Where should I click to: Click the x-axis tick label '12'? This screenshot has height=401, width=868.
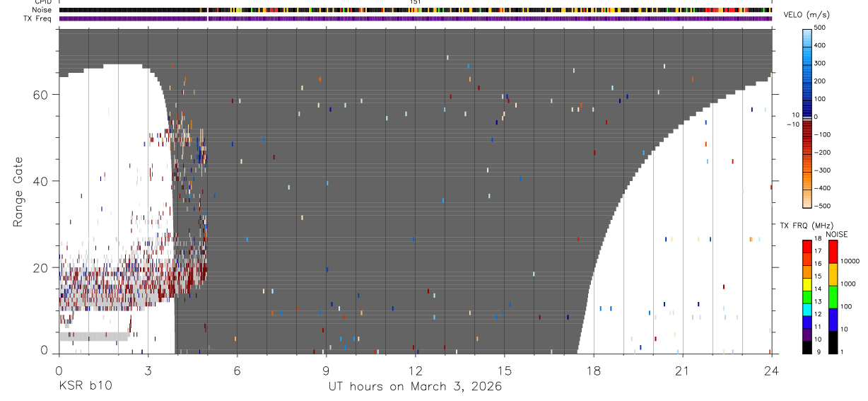click(x=416, y=370)
